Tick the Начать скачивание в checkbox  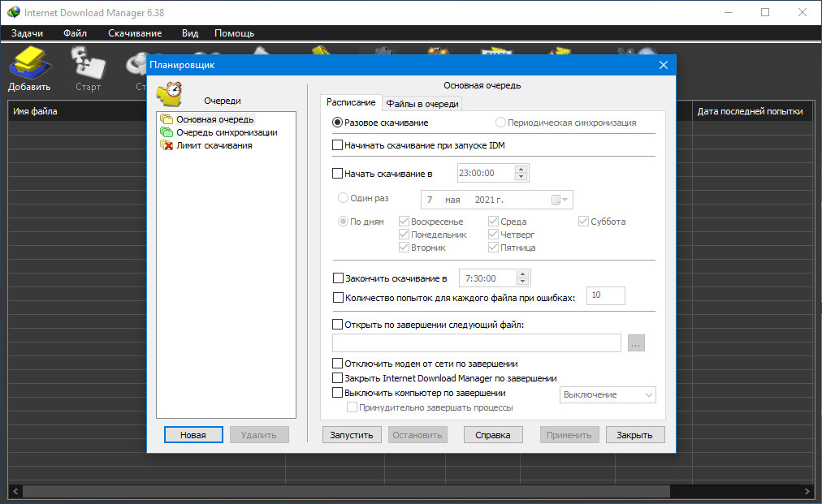pos(338,174)
